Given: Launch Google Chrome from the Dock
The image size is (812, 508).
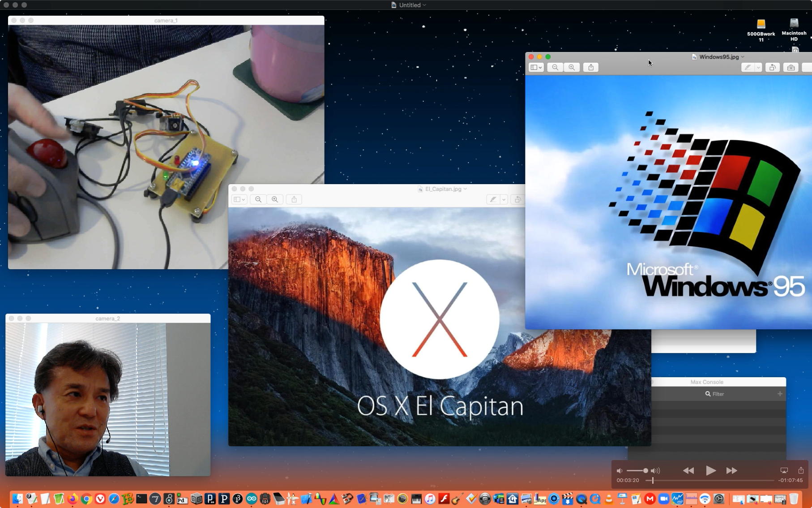Looking at the screenshot, I should 86,499.
